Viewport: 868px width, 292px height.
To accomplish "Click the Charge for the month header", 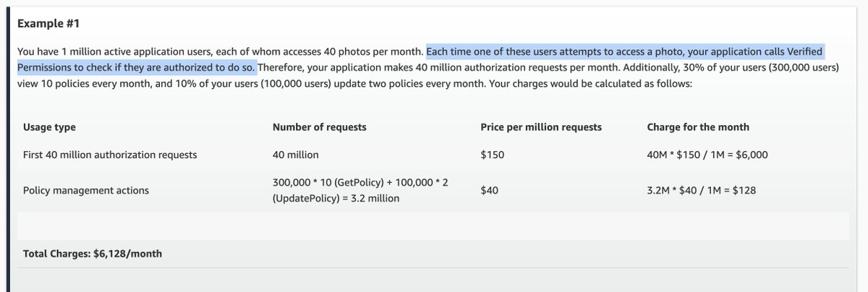I will point(698,127).
